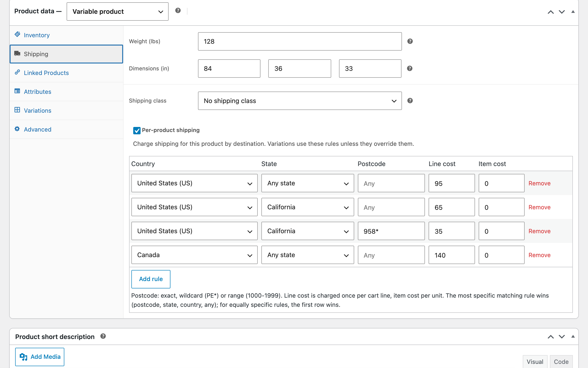Open State dropdown in the Canada row
This screenshot has height=368, width=588.
(x=308, y=255)
